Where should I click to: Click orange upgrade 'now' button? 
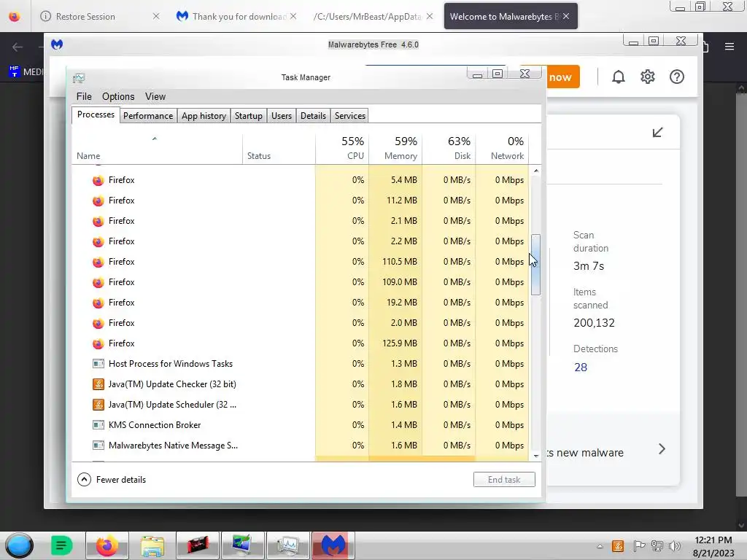tap(562, 77)
